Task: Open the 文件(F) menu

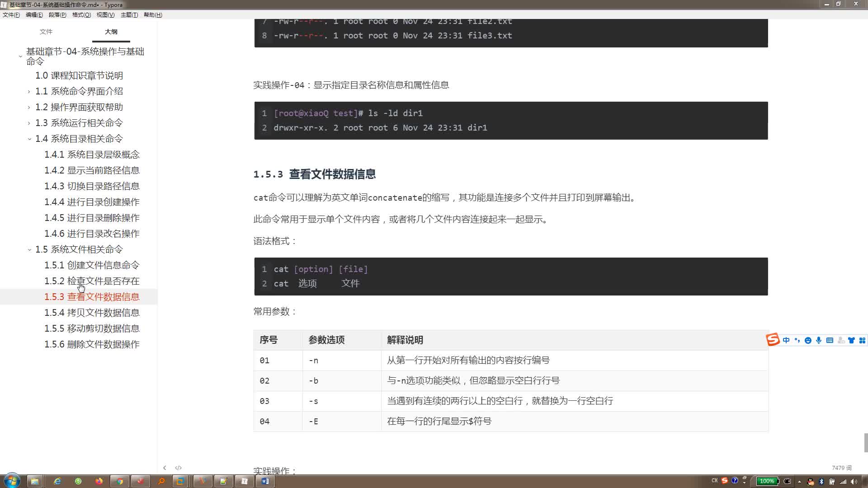Action: click(11, 15)
